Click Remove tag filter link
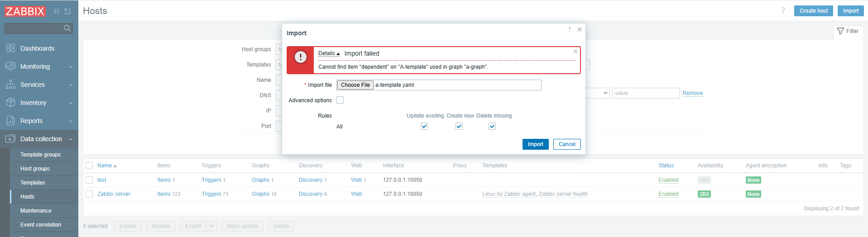The image size is (868, 237). pos(693,93)
